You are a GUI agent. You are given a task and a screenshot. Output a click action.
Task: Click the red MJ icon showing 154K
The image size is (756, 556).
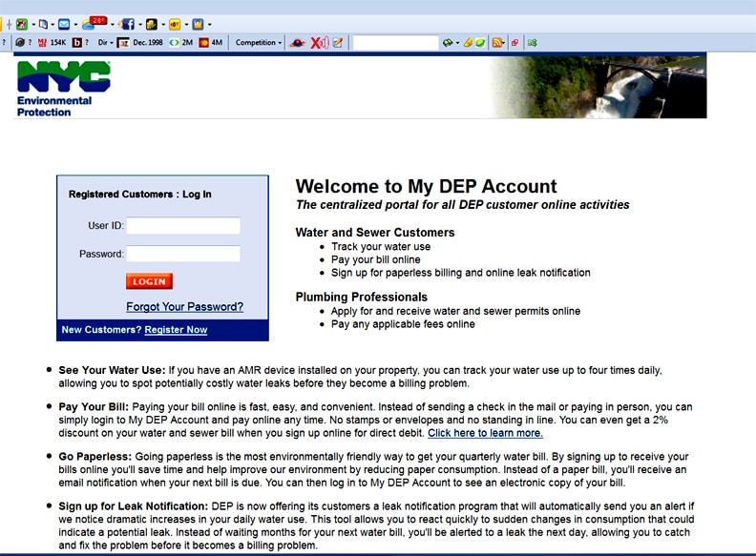click(42, 42)
